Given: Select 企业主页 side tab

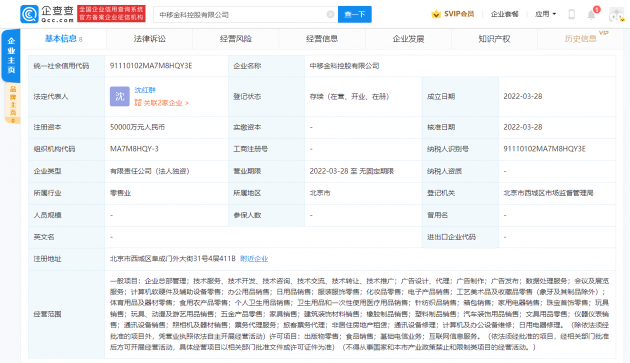Looking at the screenshot, I should (11, 55).
